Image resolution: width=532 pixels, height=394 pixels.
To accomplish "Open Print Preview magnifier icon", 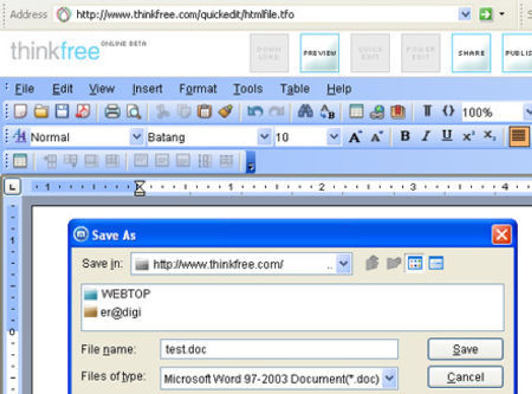I will 134,112.
